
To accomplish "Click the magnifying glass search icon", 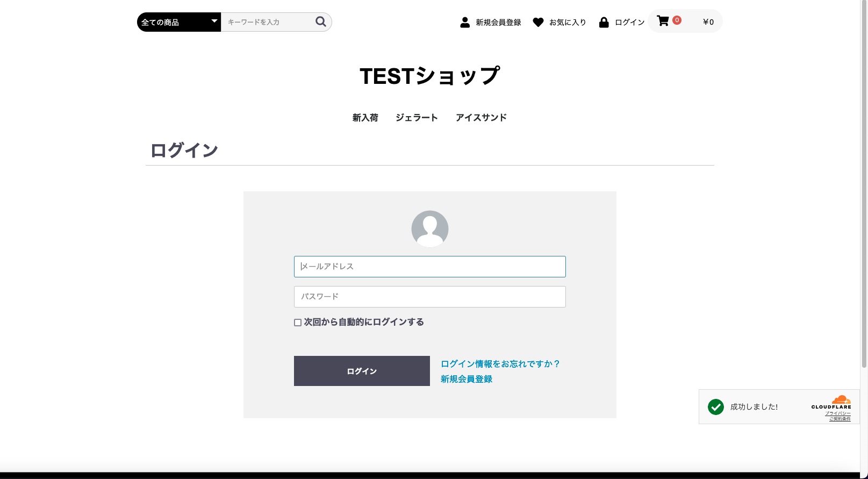I will pyautogui.click(x=321, y=22).
